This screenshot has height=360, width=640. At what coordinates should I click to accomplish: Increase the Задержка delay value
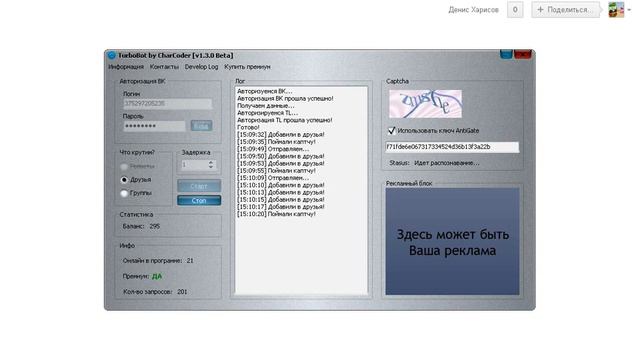coord(211,162)
